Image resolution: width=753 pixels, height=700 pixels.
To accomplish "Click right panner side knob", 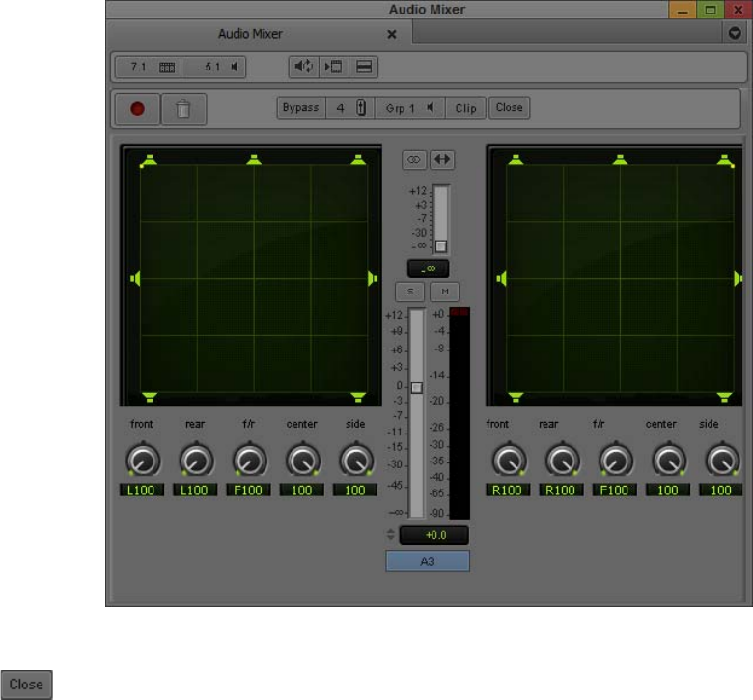I will pyautogui.click(x=722, y=461).
